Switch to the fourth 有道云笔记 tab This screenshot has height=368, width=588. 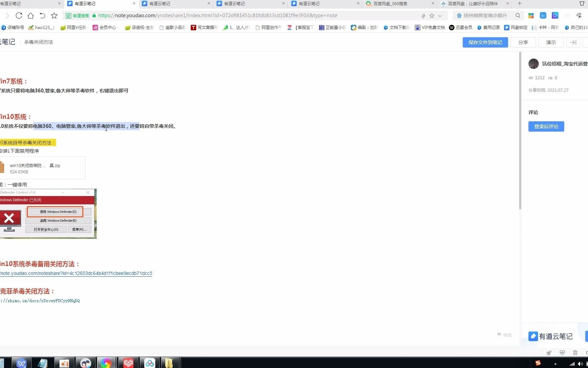[250, 4]
